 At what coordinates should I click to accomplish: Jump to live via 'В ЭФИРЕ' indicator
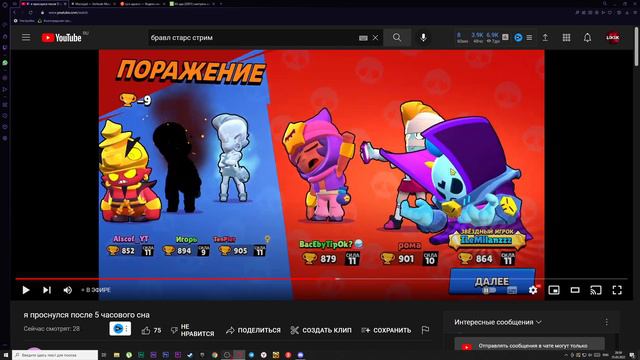(96, 290)
